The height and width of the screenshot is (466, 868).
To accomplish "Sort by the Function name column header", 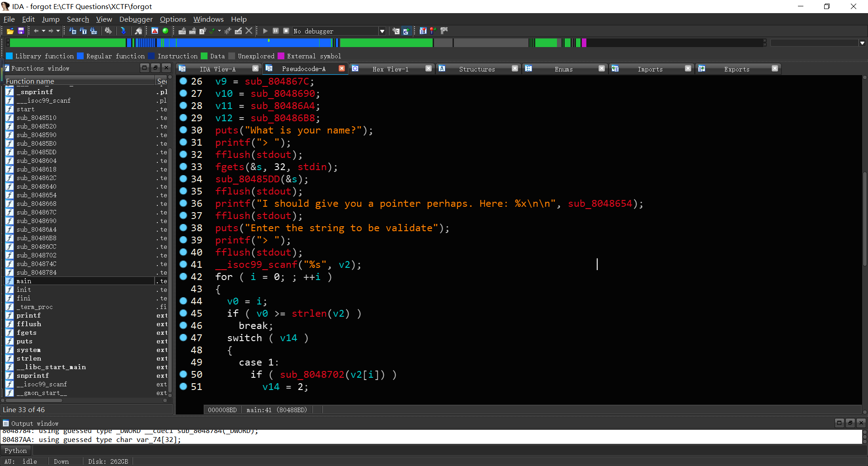I will pyautogui.click(x=79, y=81).
